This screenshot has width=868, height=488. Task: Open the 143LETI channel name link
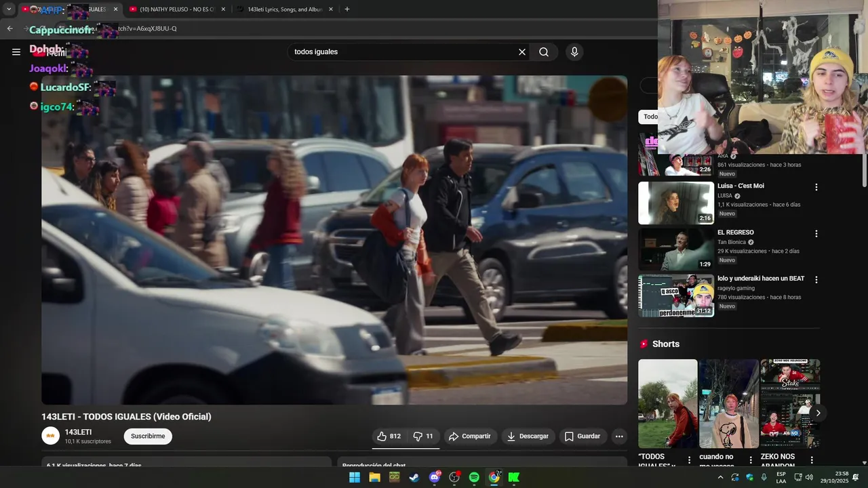tap(78, 432)
